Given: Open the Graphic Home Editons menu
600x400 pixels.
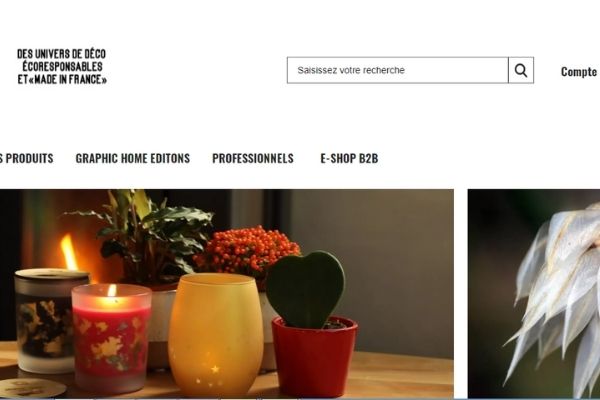Looking at the screenshot, I should pos(133,158).
